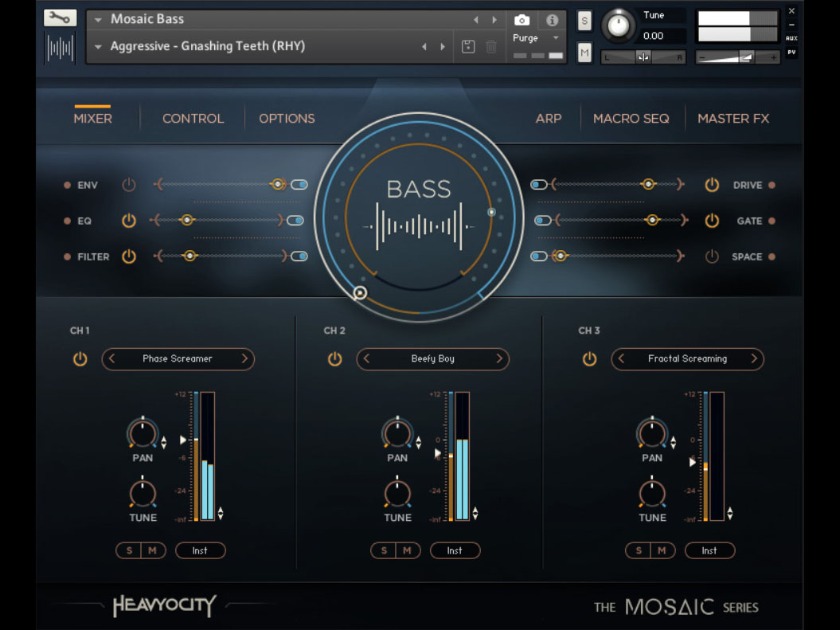
Task: Flip the ENV macro link switch
Action: 299,185
